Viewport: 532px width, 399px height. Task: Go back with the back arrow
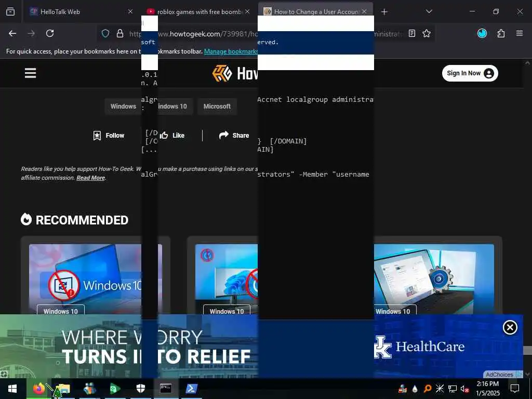[x=12, y=33]
